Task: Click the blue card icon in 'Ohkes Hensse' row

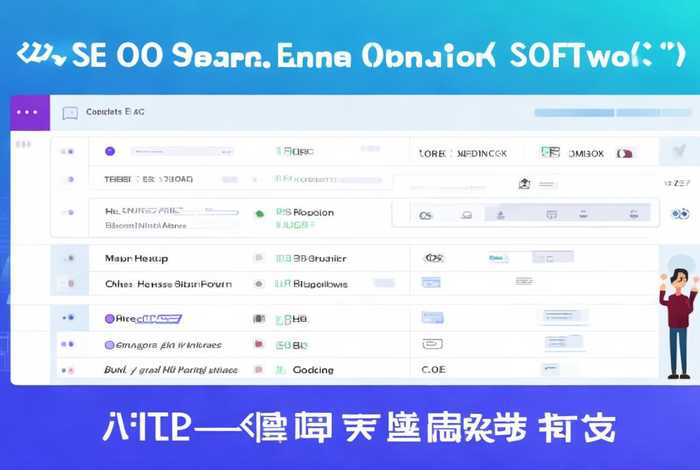Action: tap(431, 283)
